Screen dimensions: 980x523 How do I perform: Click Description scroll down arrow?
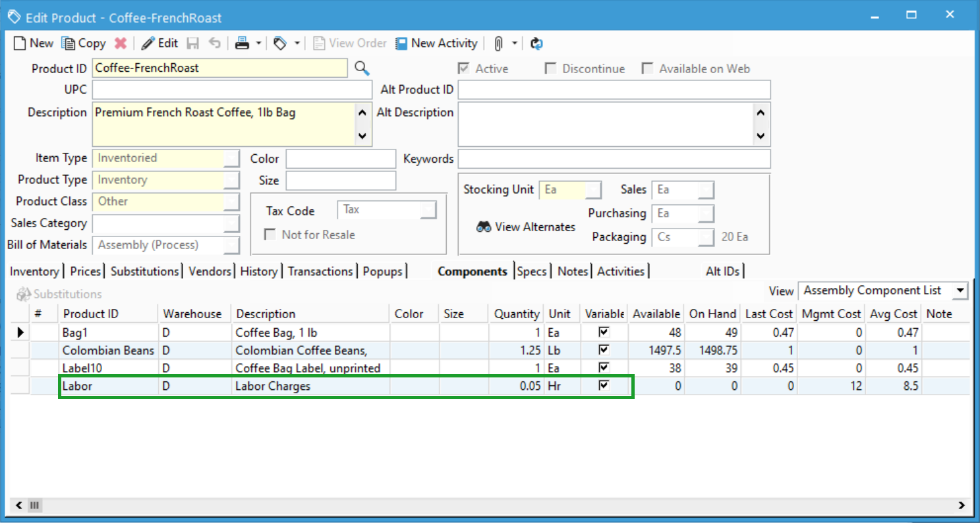(362, 136)
